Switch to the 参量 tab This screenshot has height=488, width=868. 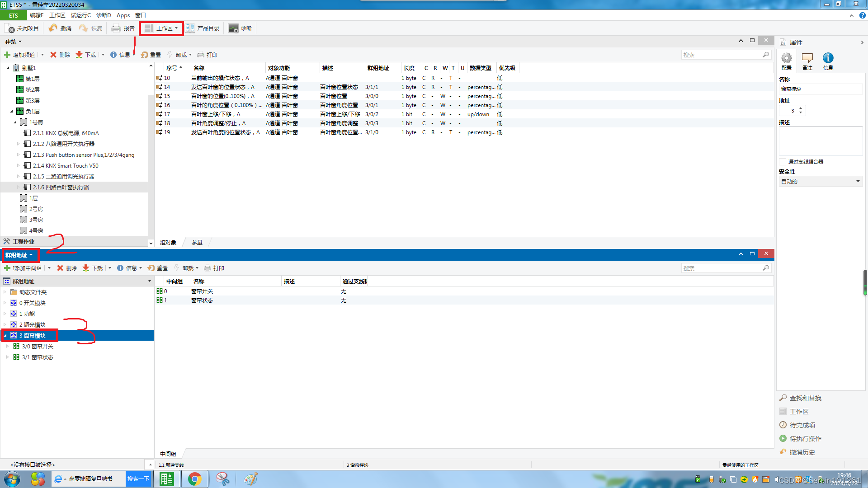(x=197, y=243)
